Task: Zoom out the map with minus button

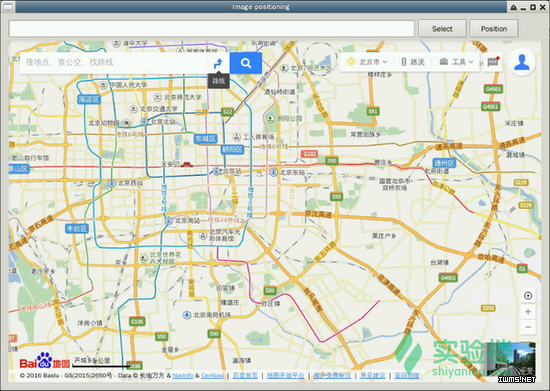Action: pyautogui.click(x=528, y=327)
